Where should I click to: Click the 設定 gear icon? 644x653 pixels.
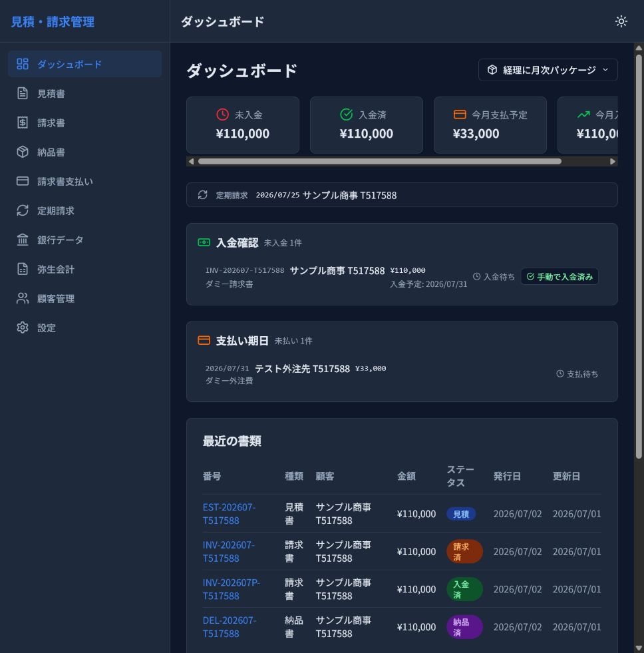point(23,327)
